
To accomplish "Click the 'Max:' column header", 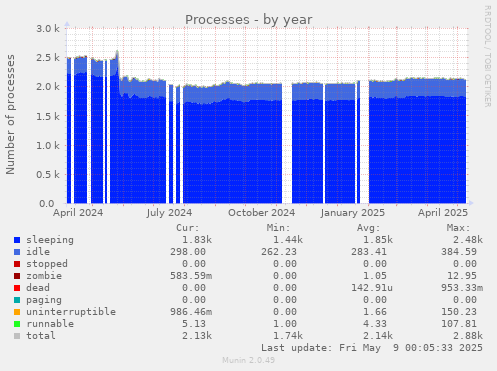I will tap(458, 228).
